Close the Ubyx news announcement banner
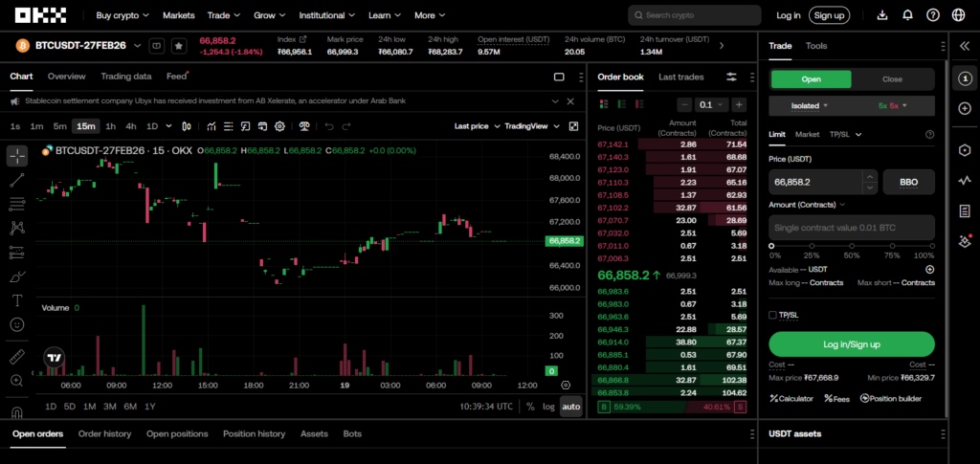 [570, 101]
